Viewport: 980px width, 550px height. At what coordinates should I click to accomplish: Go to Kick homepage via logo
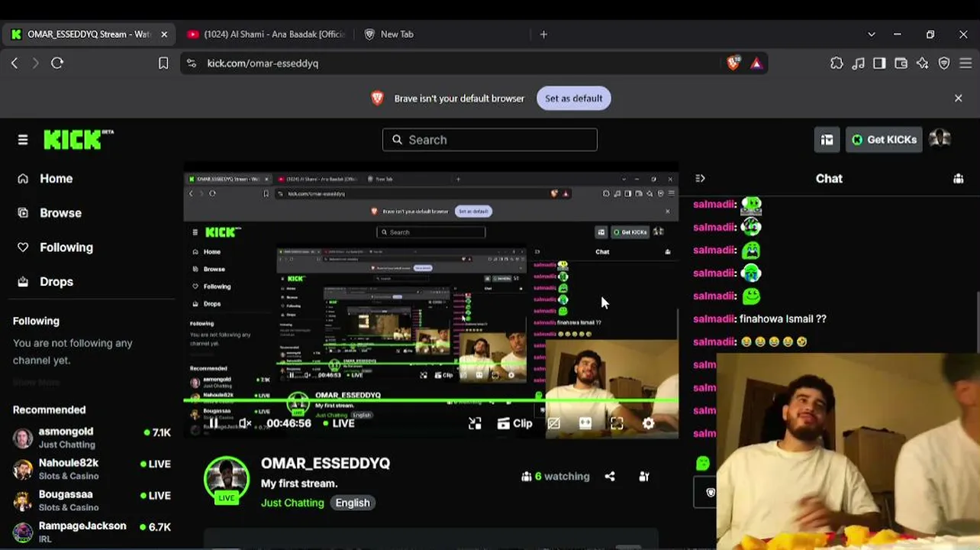(78, 140)
